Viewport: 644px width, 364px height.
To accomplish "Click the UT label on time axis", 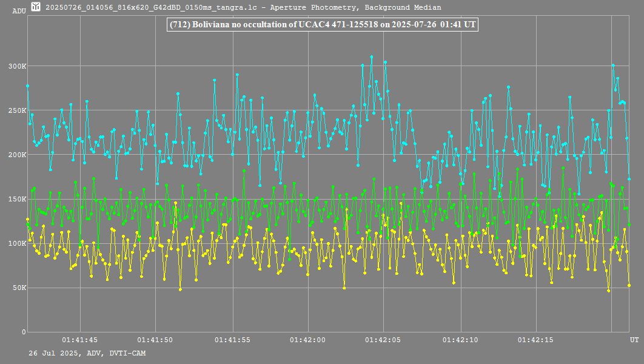I will coord(634,340).
